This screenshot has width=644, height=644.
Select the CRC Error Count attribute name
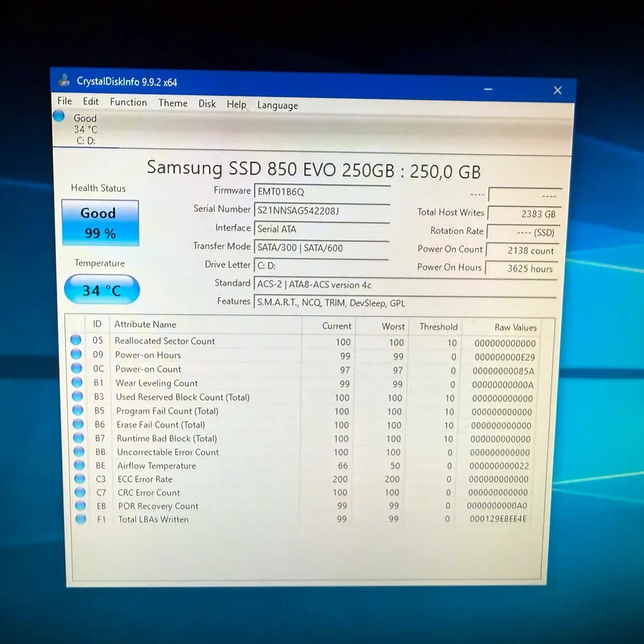click(x=149, y=492)
